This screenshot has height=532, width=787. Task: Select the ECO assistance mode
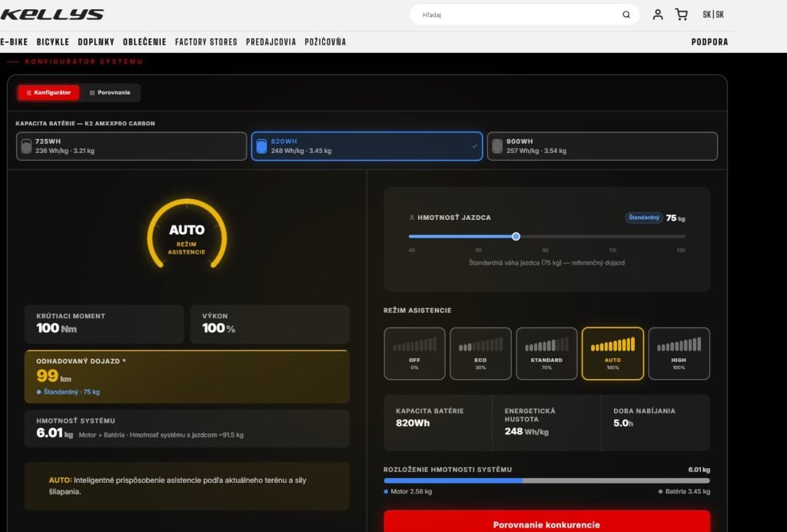(480, 354)
